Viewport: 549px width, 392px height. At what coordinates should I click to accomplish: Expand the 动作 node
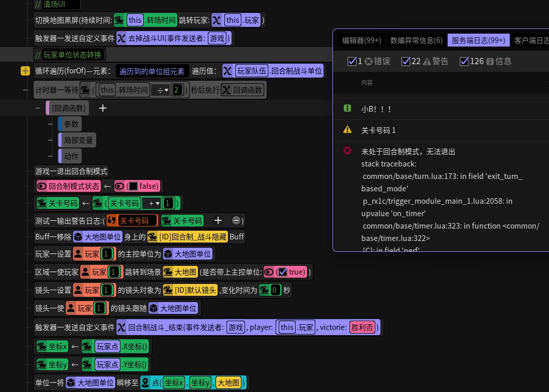coord(51,156)
